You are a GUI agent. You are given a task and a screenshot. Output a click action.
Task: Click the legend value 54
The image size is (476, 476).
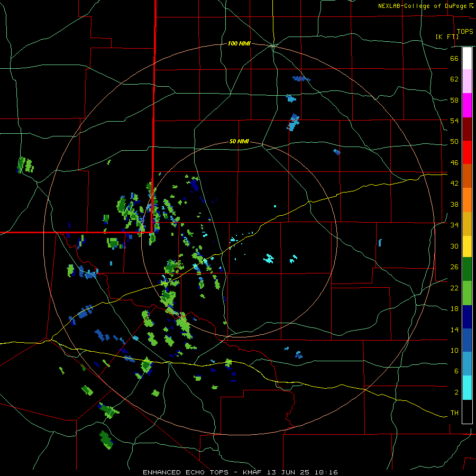(x=454, y=121)
